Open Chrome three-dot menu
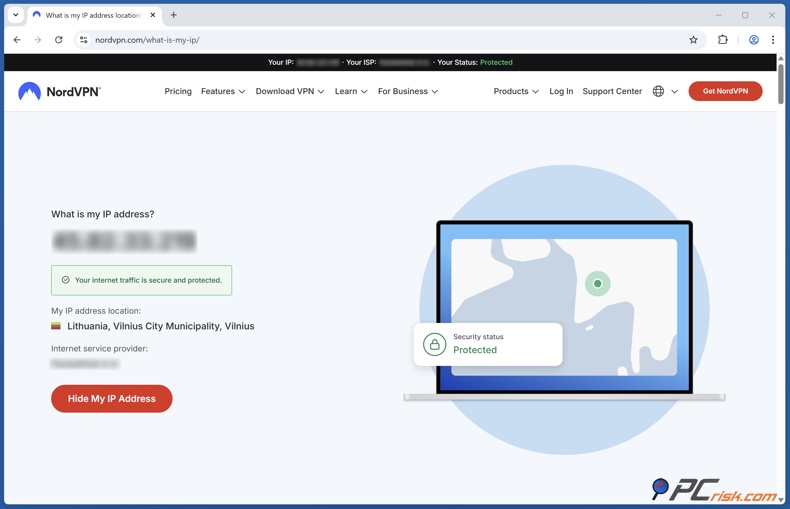Screen dimensions: 790x509 coord(773,40)
